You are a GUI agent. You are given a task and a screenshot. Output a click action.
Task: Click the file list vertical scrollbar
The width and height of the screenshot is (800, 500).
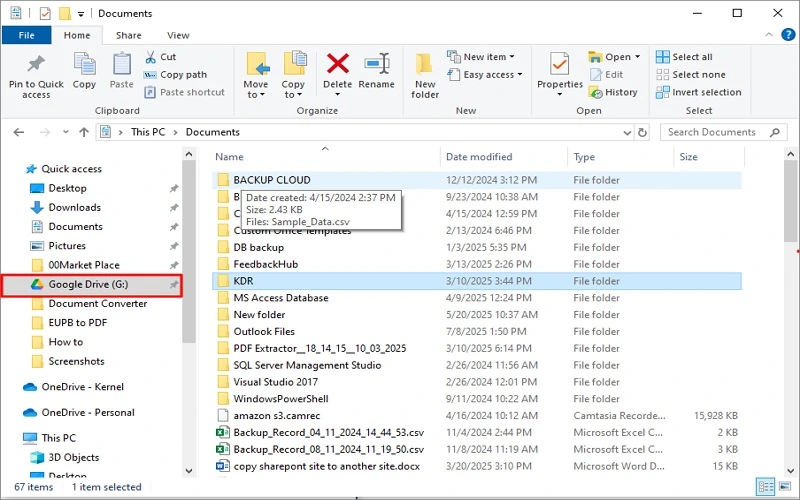[x=791, y=200]
